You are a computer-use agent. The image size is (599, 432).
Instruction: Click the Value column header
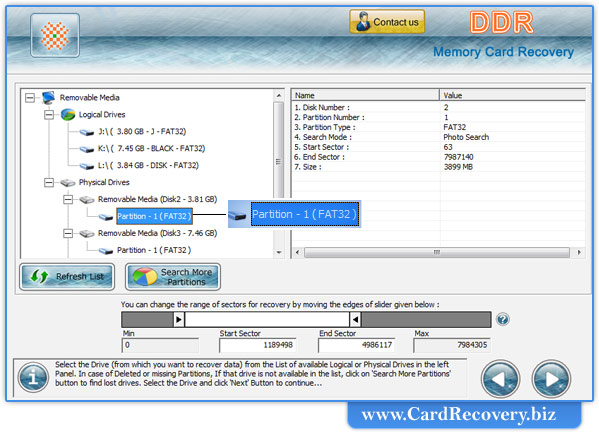512,95
